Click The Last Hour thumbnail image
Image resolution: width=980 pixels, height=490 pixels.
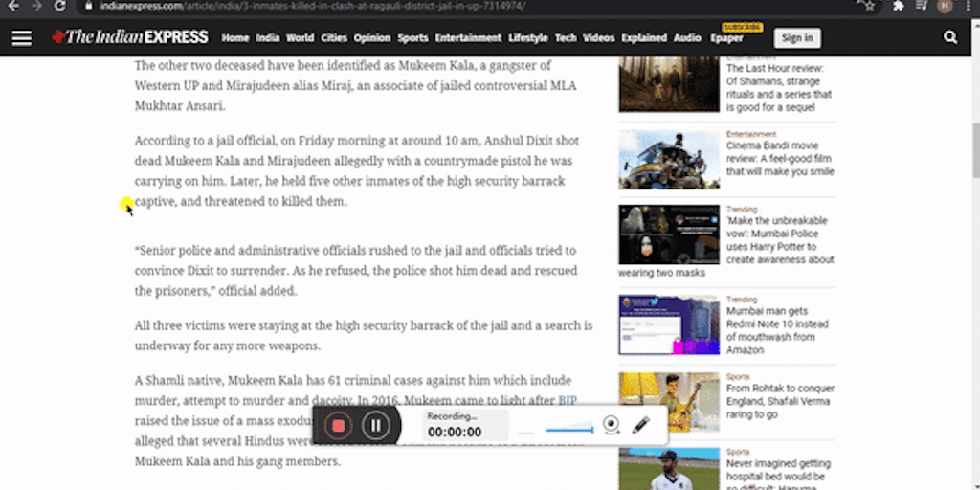click(x=669, y=84)
